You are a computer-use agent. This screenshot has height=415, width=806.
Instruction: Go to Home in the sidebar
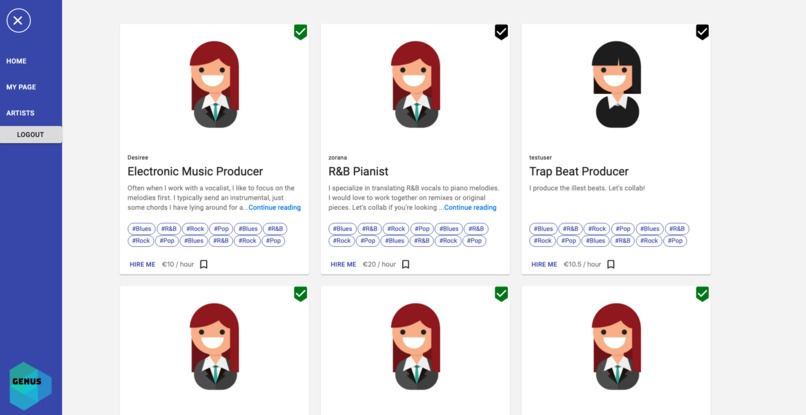(16, 61)
